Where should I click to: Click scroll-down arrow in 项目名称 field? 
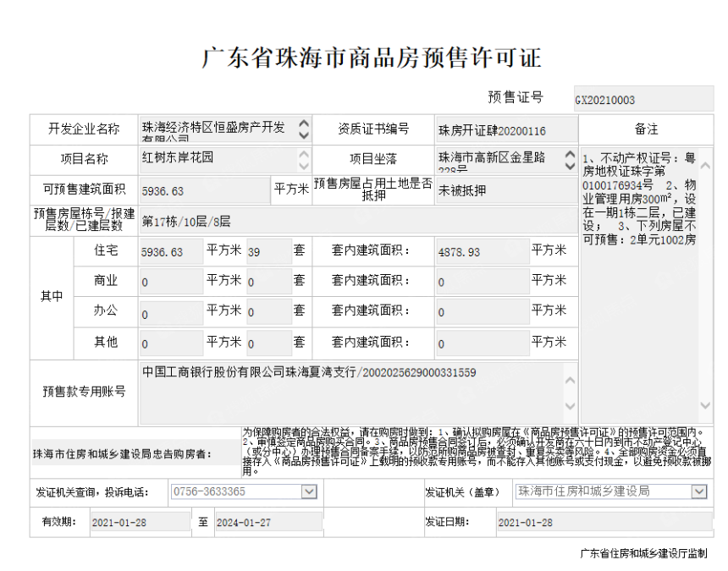[304, 166]
